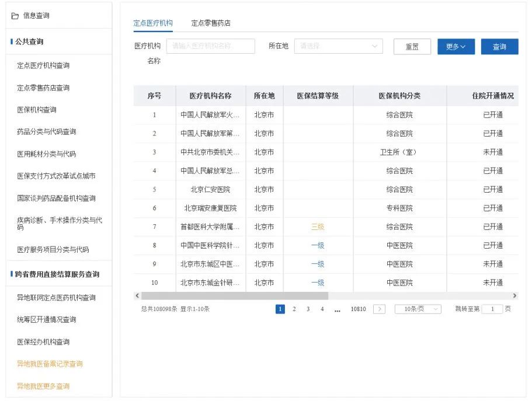The height and width of the screenshot is (401, 532).
Task: Click 中国中医科学院针… in row 8
Action: (x=210, y=246)
